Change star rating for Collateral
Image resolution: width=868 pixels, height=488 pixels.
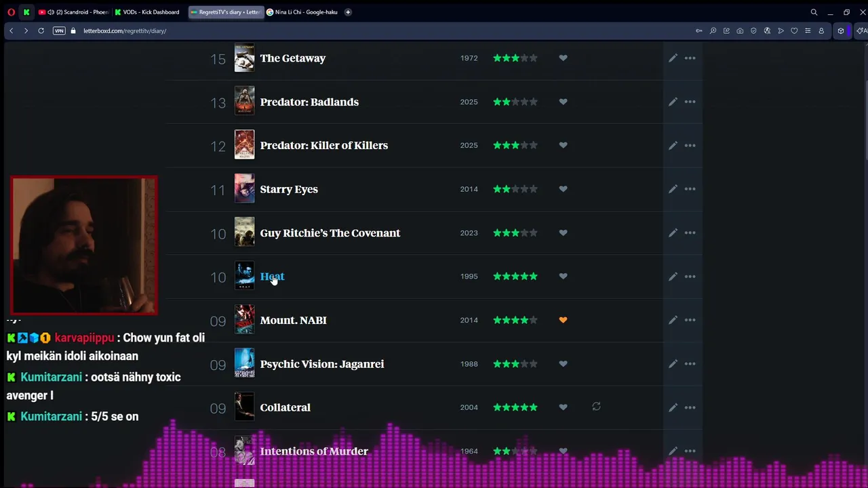pyautogui.click(x=515, y=407)
